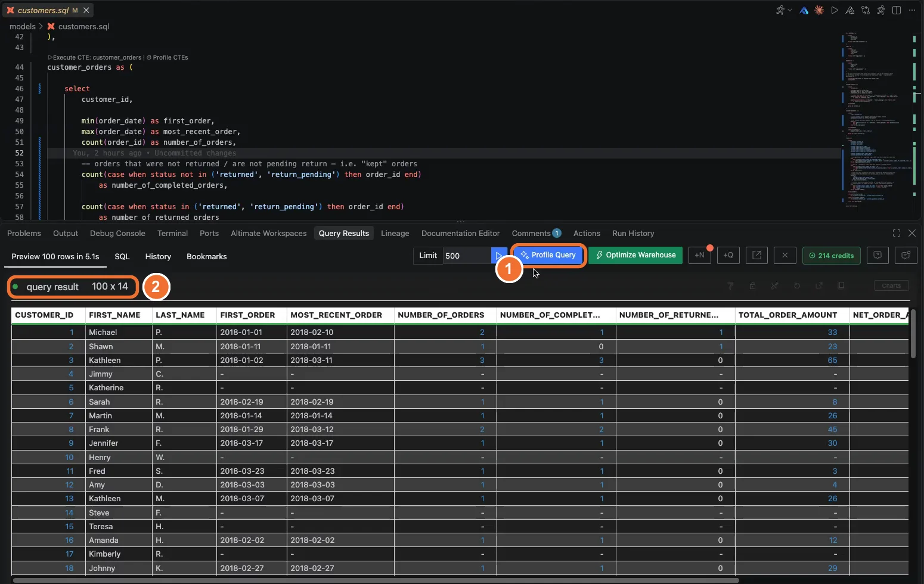The height and width of the screenshot is (584, 924).
Task: Open the dropdown arrow beside the runner icon
Action: pos(790,10)
